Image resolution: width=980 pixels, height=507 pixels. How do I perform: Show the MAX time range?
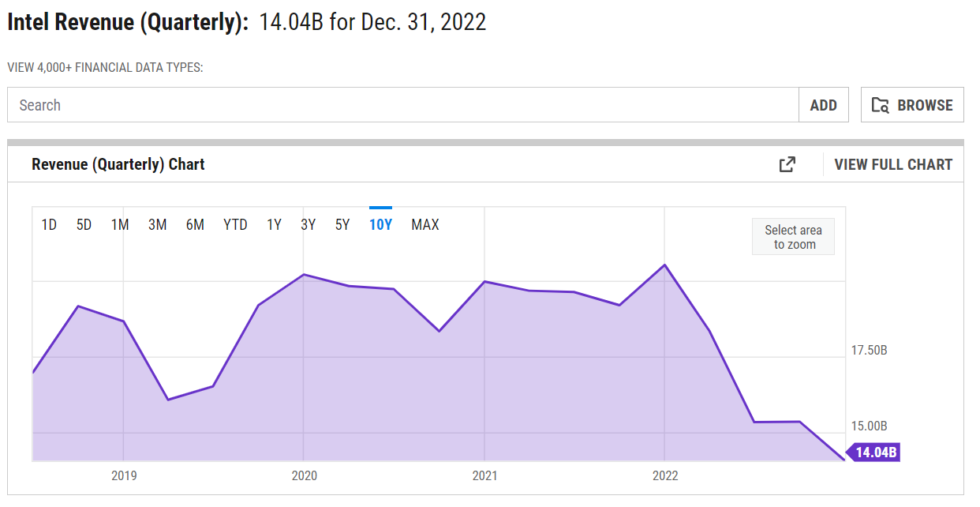tap(425, 225)
